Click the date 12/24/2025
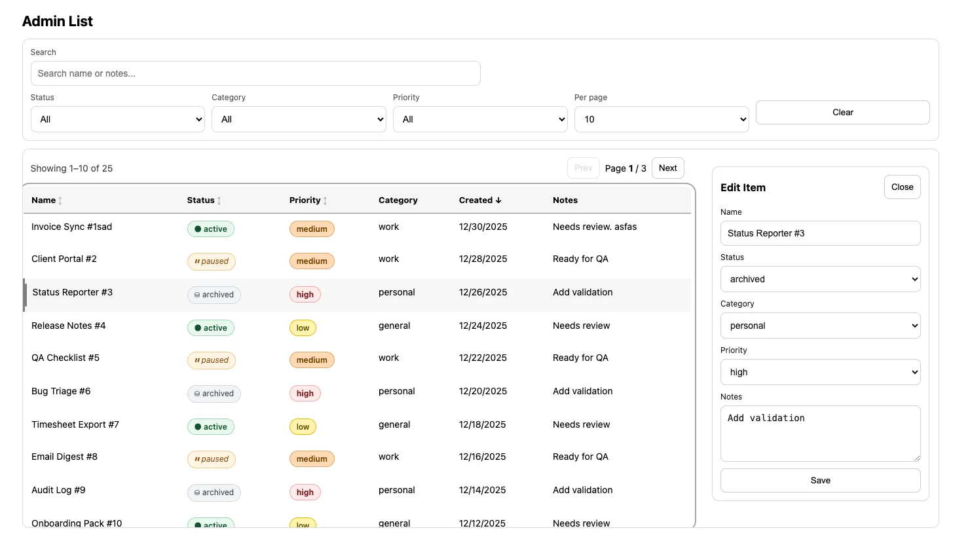Viewport: 970px width, 560px height. (483, 326)
